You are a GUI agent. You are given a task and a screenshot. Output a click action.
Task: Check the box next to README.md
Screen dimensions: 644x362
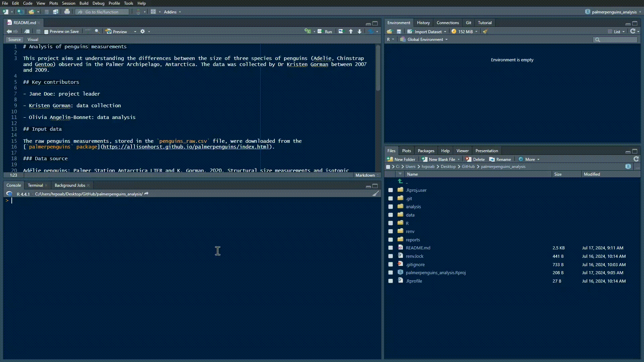point(390,248)
